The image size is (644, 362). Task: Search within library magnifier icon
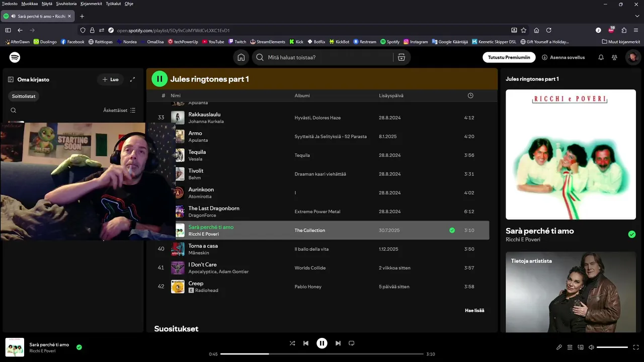coord(14,110)
